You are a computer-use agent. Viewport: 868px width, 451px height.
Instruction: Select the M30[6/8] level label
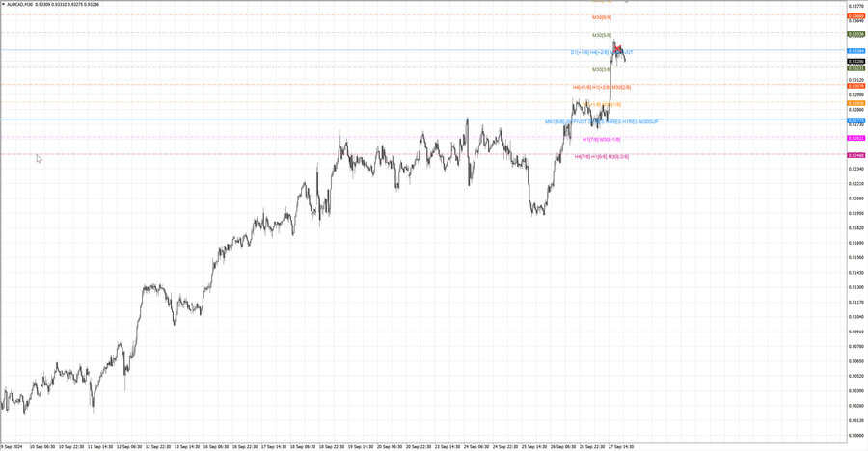coord(602,17)
